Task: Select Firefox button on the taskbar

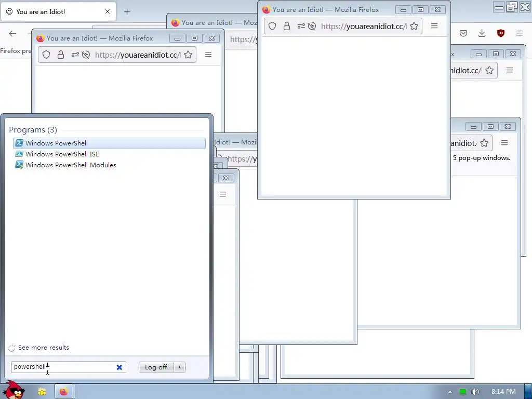Action: (x=64, y=392)
